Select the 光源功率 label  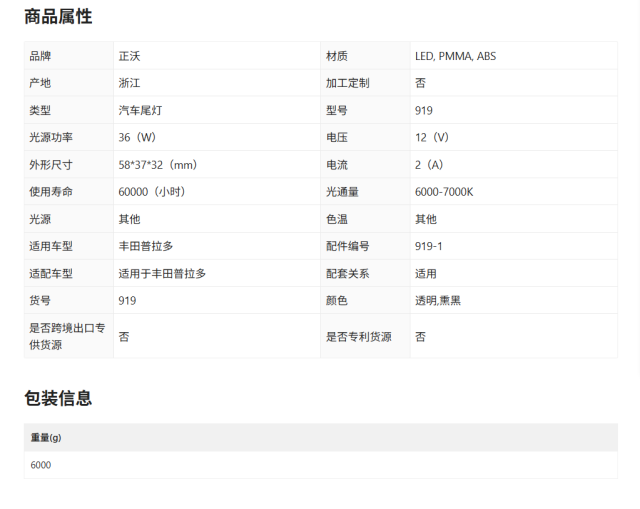51,137
